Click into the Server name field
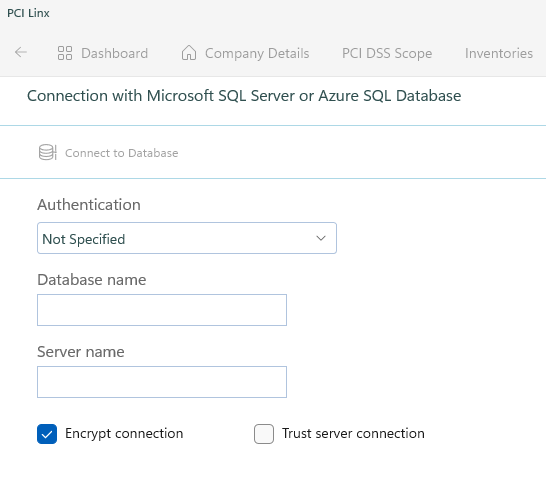Viewport: 546px width, 491px height. (162, 382)
